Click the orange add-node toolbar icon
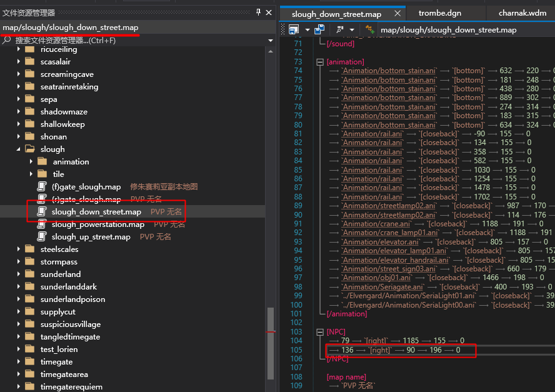Image resolution: width=555 pixels, height=392 pixels. pyautogui.click(x=370, y=29)
